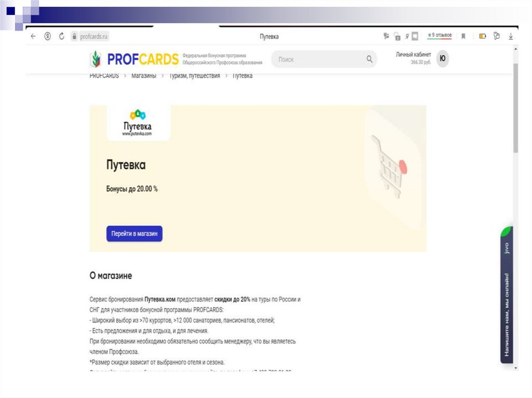The height and width of the screenshot is (398, 532).
Task: Click the battery saver icon
Action: tap(482, 36)
